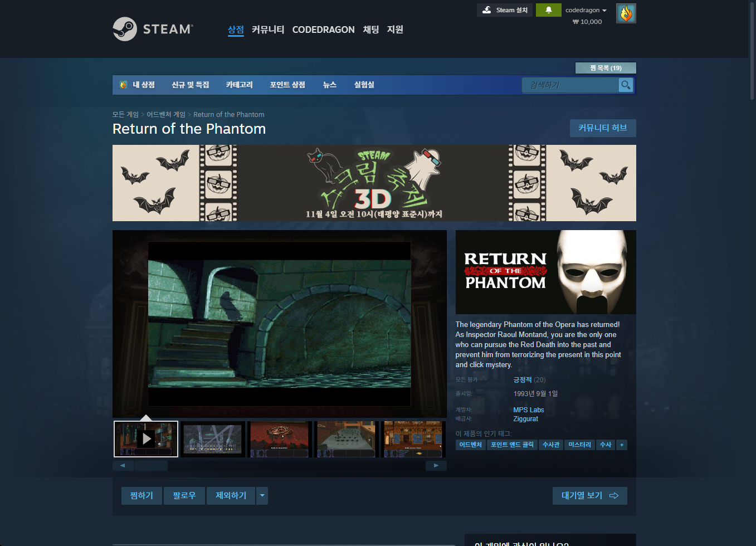This screenshot has height=546, width=756.
Task: Open the 채팅 menu
Action: [371, 30]
